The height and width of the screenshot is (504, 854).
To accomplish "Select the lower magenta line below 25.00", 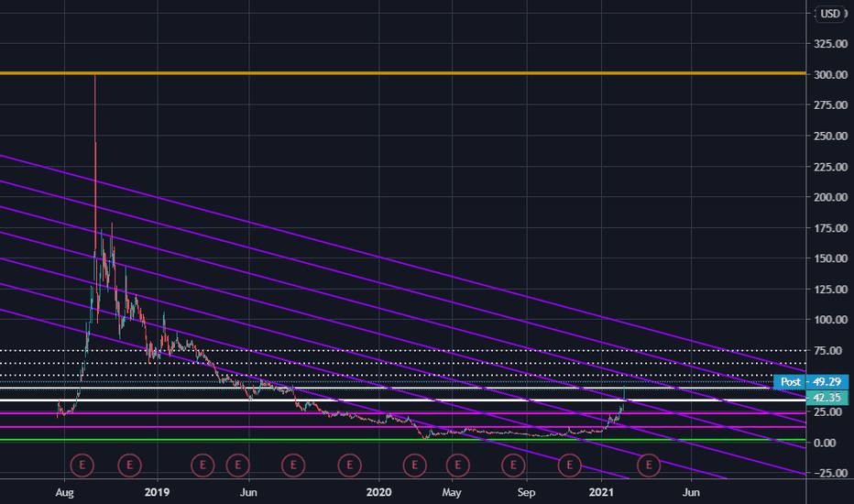I will (x=403, y=427).
